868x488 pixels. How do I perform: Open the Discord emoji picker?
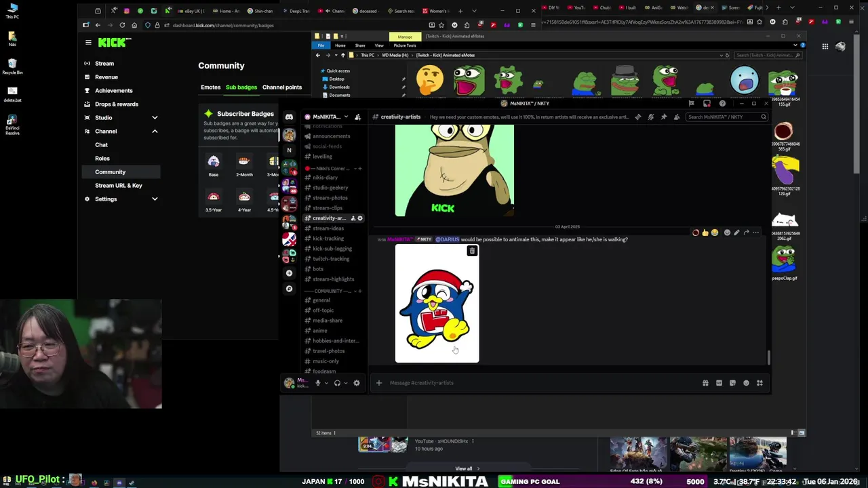click(x=746, y=383)
